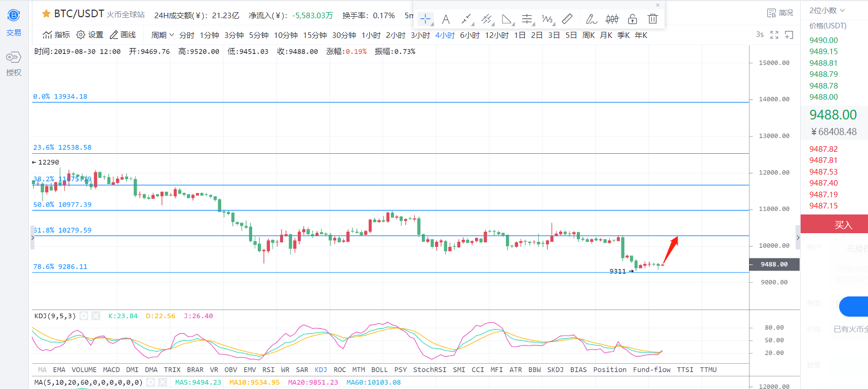Select the crosshair cursor drawing tool
The height and width of the screenshot is (389, 868).
425,19
